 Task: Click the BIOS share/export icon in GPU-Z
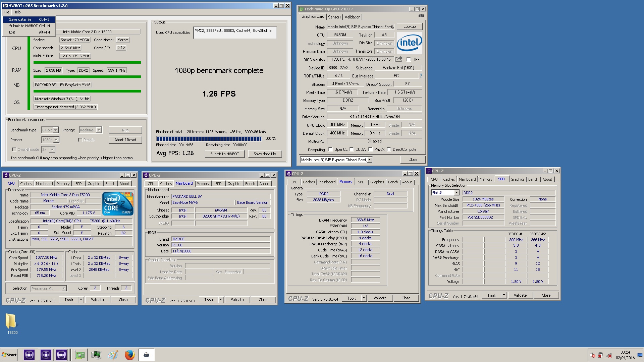[399, 59]
